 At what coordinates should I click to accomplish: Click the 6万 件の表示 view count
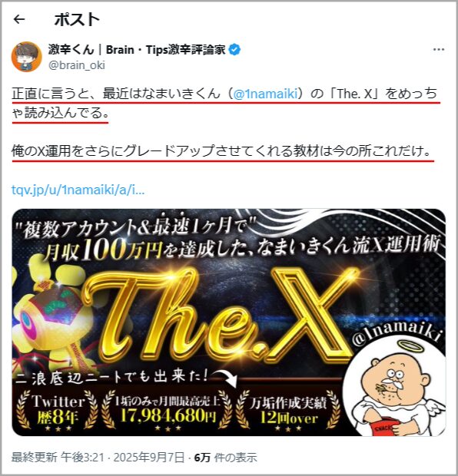click(226, 458)
